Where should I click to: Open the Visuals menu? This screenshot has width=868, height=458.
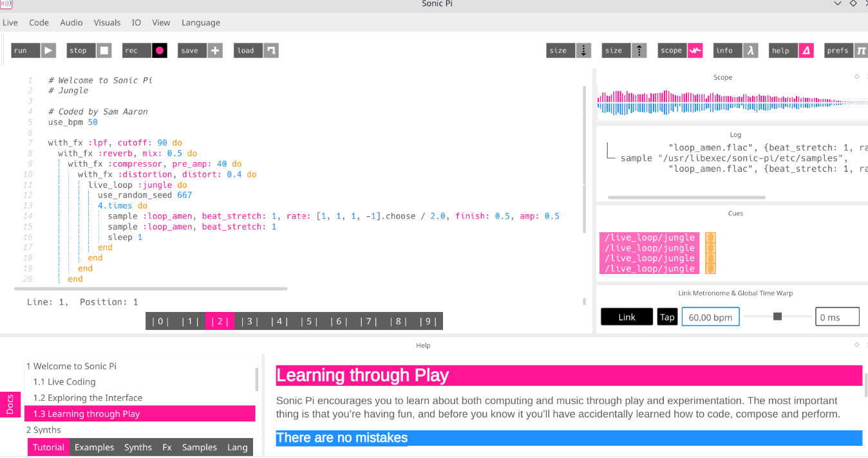point(107,23)
